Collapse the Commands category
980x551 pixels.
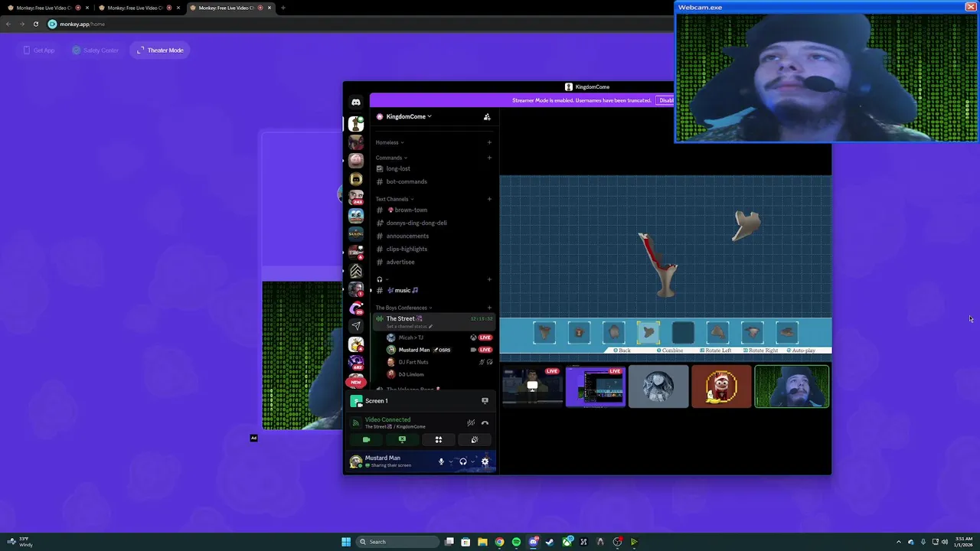[391, 158]
